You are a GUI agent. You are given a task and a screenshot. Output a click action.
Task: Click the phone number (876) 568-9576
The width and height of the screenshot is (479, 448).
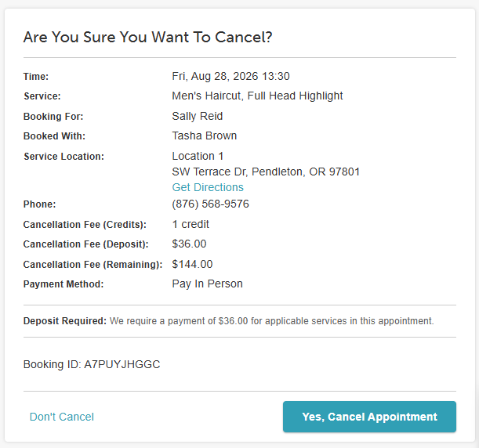(210, 204)
